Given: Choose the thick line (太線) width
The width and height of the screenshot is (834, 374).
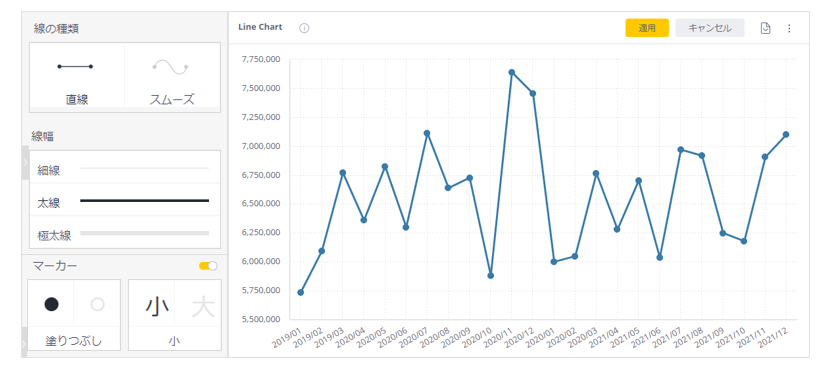Looking at the screenshot, I should 124,201.
